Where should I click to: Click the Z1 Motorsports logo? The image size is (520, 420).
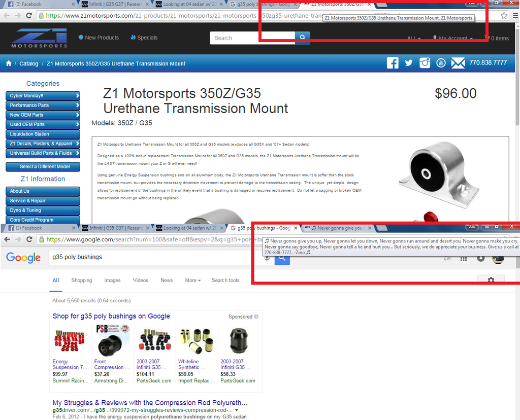pos(40,38)
